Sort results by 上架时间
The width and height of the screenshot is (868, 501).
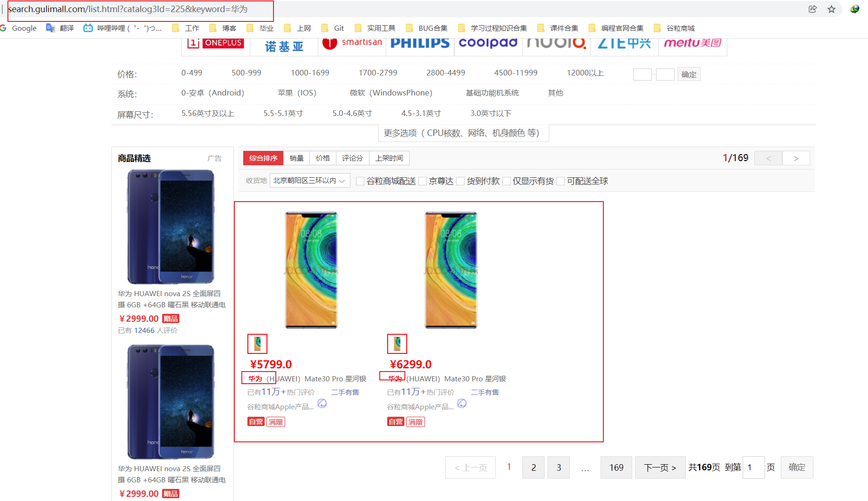click(x=389, y=158)
